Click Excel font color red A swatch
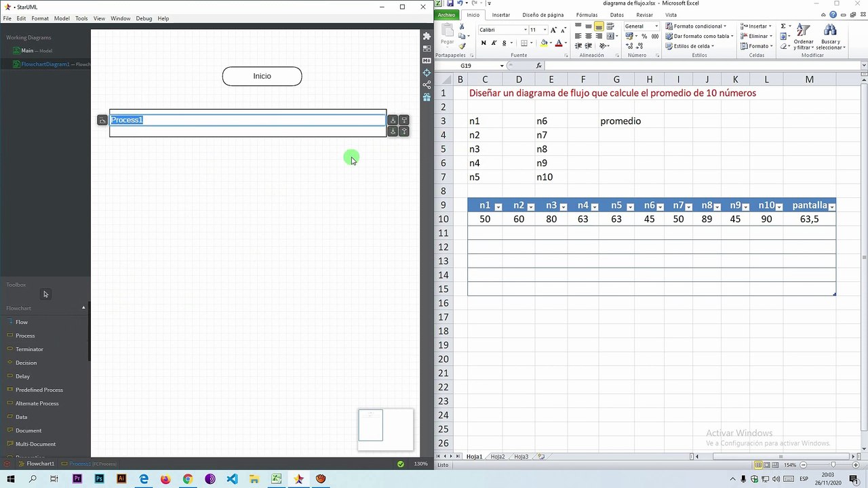Viewport: 868px width, 488px height. (559, 43)
